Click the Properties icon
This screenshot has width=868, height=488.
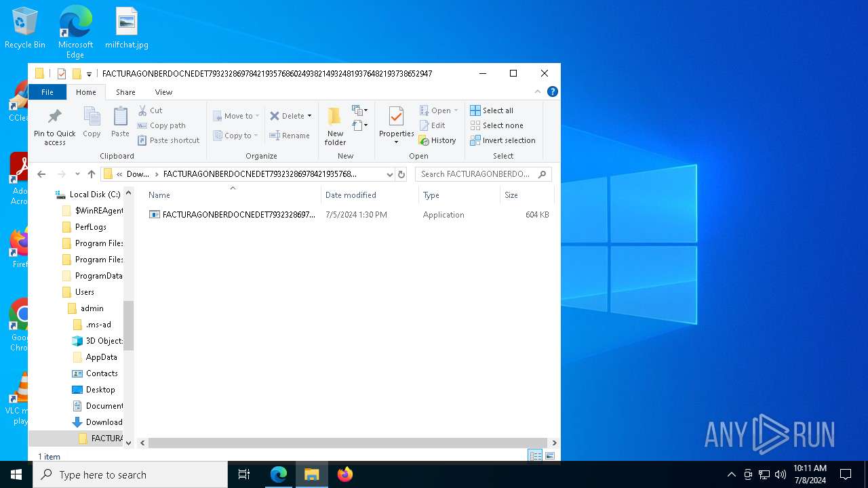click(x=396, y=117)
